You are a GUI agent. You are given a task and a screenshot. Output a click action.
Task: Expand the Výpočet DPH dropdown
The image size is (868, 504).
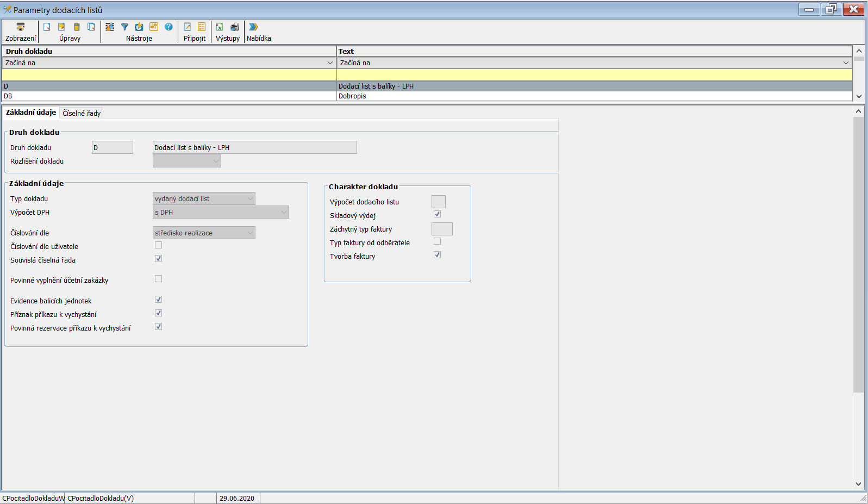[221, 213]
